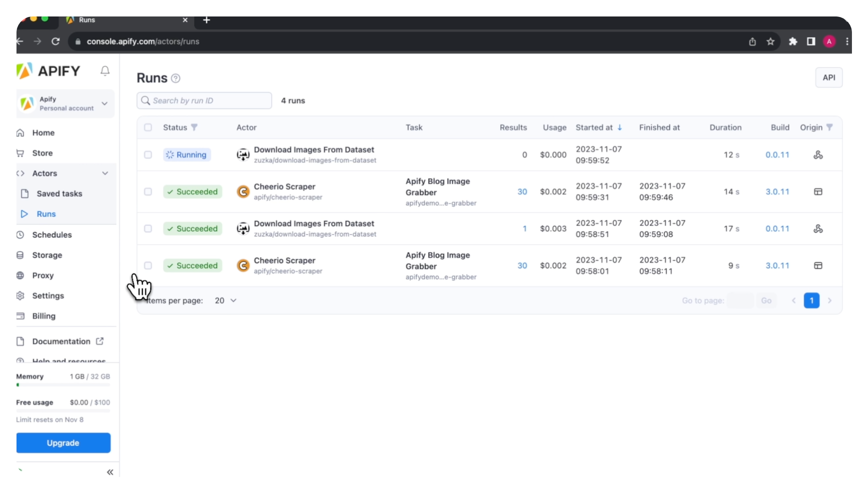Open Saved tasks in the sidebar
This screenshot has width=868, height=493.
pos(59,194)
